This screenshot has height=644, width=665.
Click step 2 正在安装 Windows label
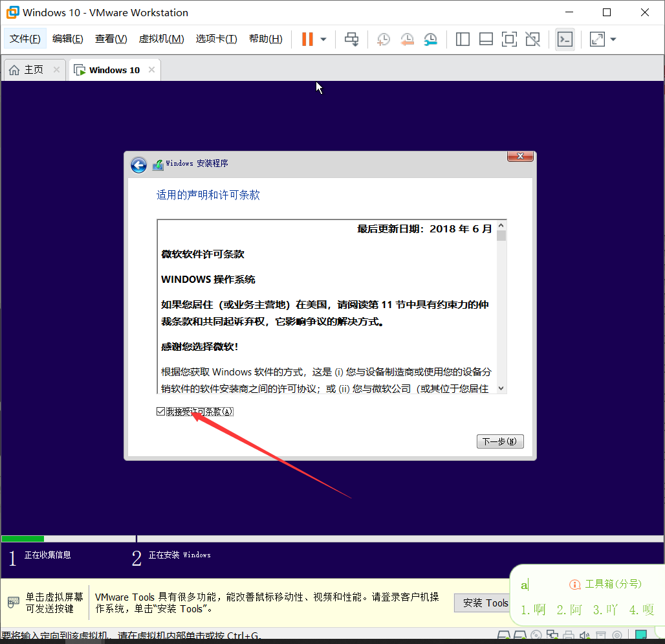pyautogui.click(x=179, y=555)
